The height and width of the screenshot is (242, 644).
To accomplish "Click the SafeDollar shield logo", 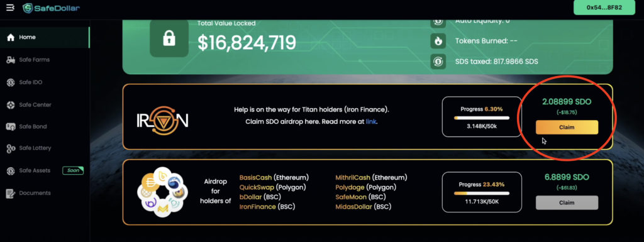I will [x=28, y=8].
